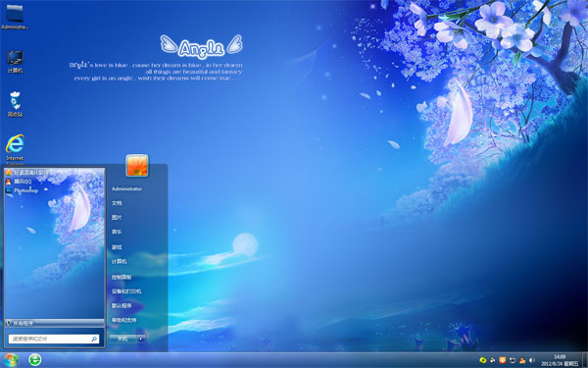Open the Administrator folder desktop icon
Screen dimensions: 588x368
coord(15,17)
